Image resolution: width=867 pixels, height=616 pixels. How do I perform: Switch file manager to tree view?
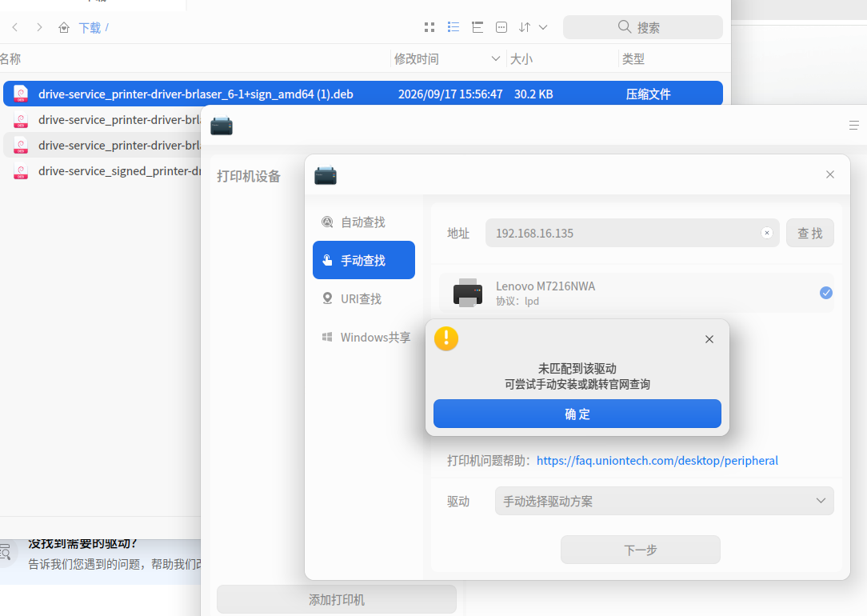click(477, 27)
